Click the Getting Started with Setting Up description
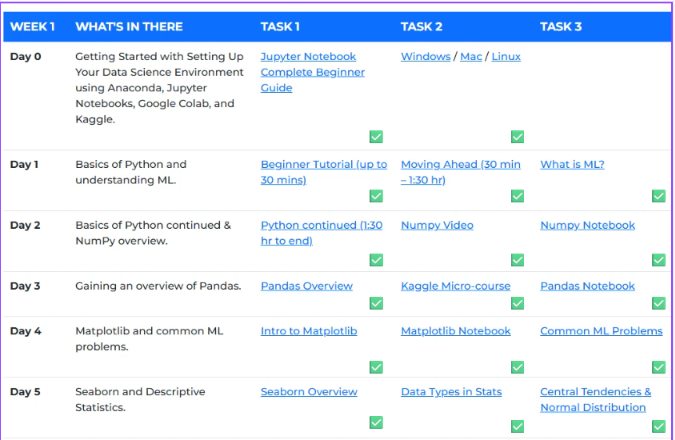This screenshot has height=440, width=675. point(159,88)
